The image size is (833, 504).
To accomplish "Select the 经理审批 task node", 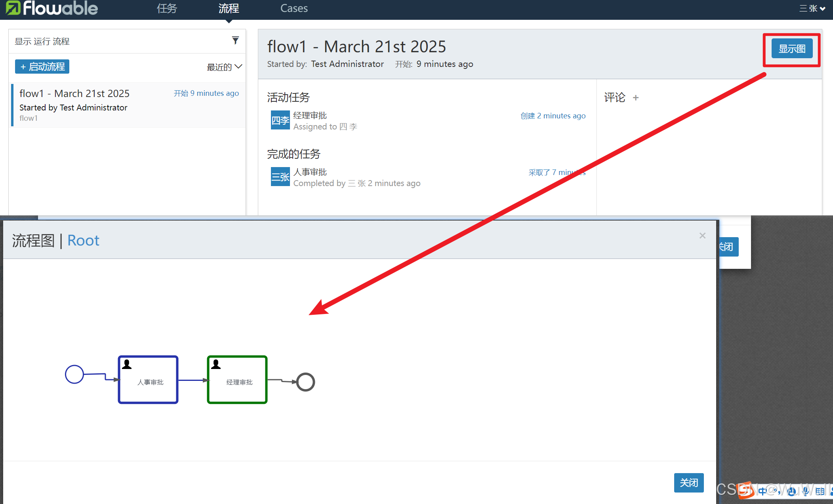I will pos(237,380).
